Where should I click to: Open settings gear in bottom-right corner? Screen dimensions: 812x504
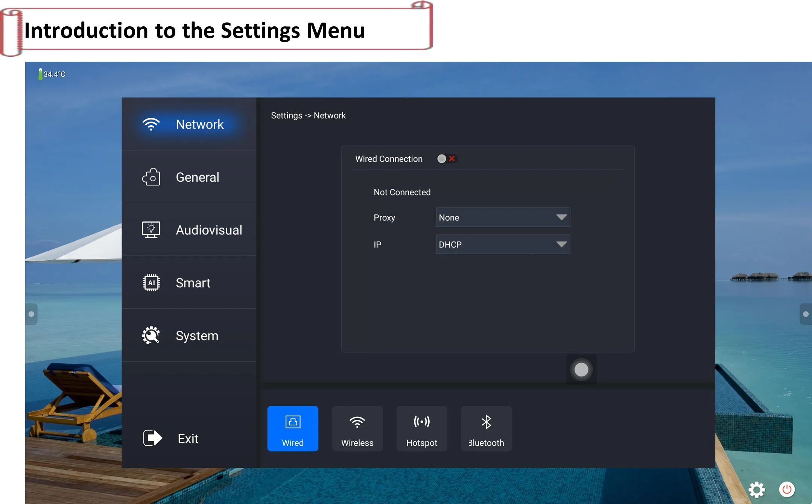[756, 489]
